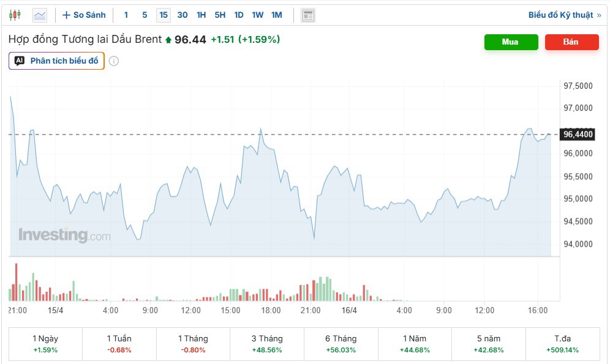Select the 3 Tháng period tab
Screen dimensions: 610x364
tap(266, 344)
